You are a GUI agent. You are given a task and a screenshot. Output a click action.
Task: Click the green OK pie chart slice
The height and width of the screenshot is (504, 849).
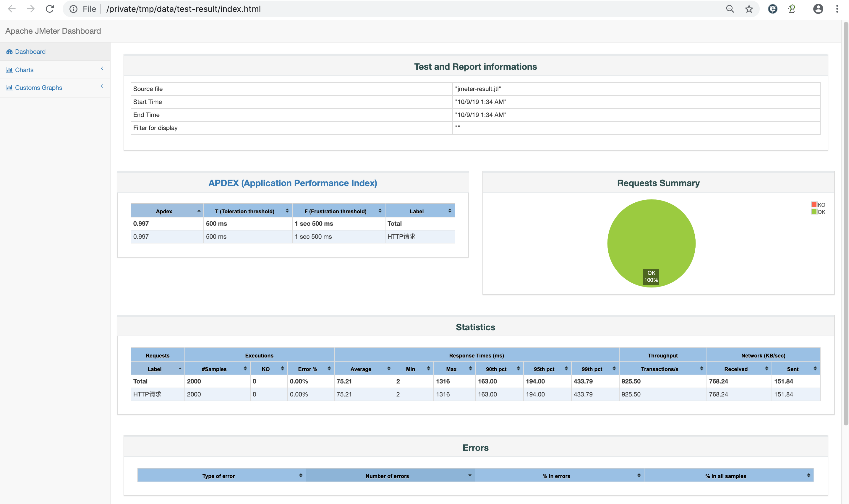click(x=651, y=238)
